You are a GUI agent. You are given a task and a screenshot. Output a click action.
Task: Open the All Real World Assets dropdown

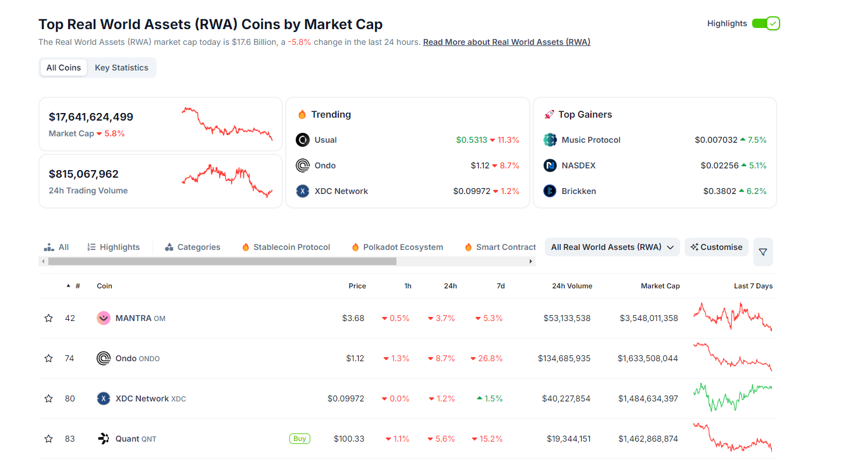(x=612, y=247)
